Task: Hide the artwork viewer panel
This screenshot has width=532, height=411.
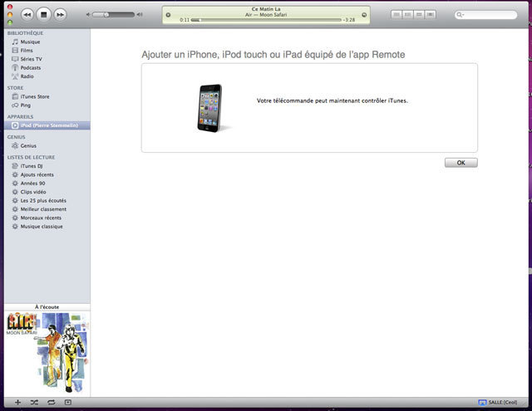Action: click(68, 402)
